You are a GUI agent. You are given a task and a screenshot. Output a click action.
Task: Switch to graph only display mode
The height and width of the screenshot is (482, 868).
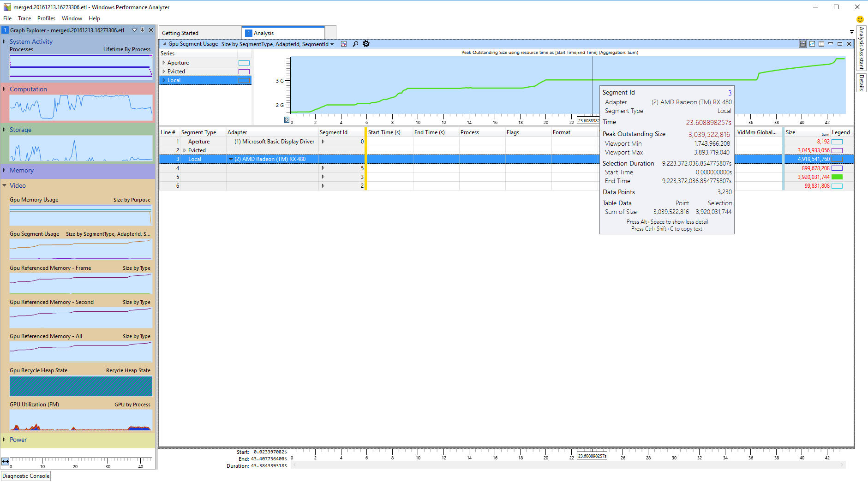click(x=812, y=44)
